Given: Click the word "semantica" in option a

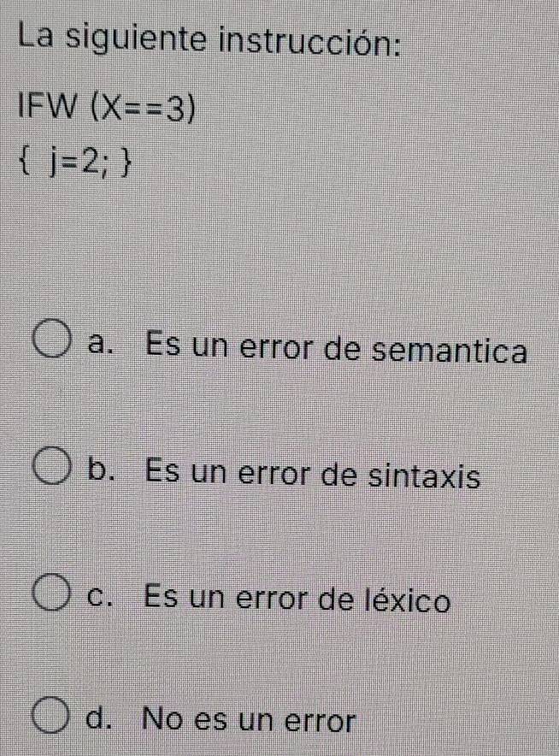Looking at the screenshot, I should (x=450, y=351).
